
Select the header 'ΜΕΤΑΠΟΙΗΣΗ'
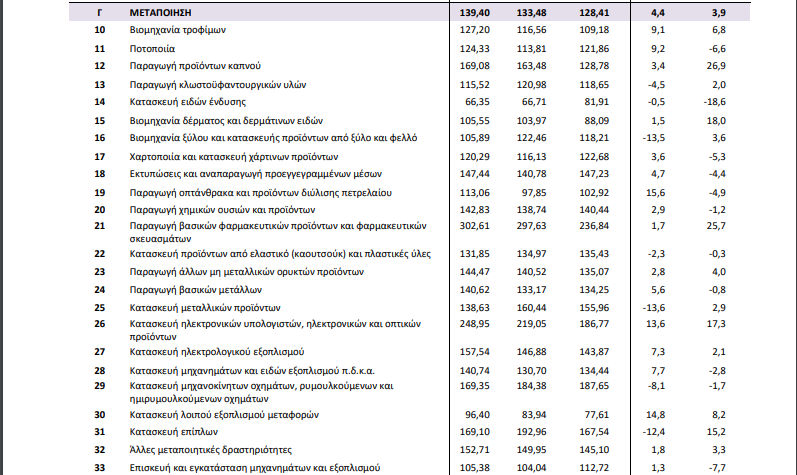[161, 13]
